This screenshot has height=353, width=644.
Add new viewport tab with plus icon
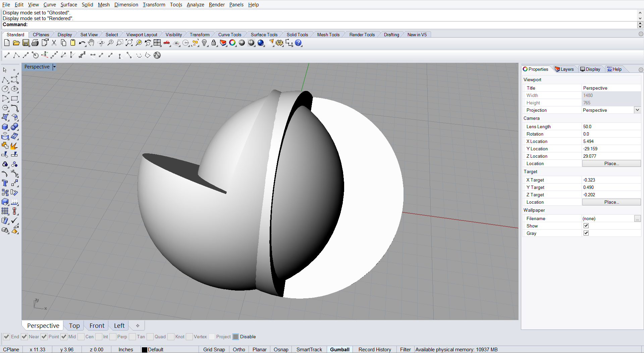point(138,325)
